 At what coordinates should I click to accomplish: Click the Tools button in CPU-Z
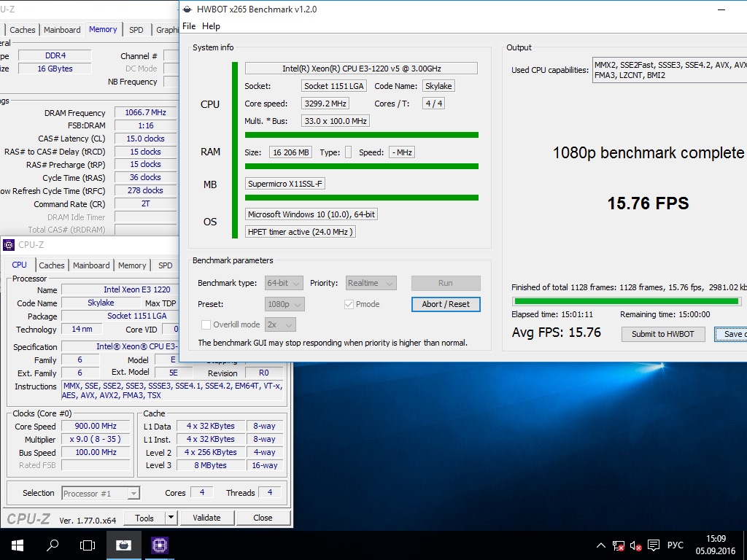[144, 518]
